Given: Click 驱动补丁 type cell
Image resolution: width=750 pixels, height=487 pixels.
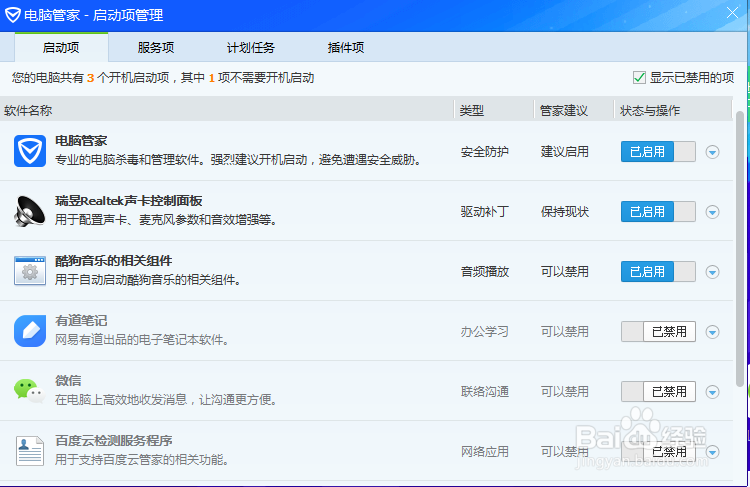Looking at the screenshot, I should tap(485, 211).
